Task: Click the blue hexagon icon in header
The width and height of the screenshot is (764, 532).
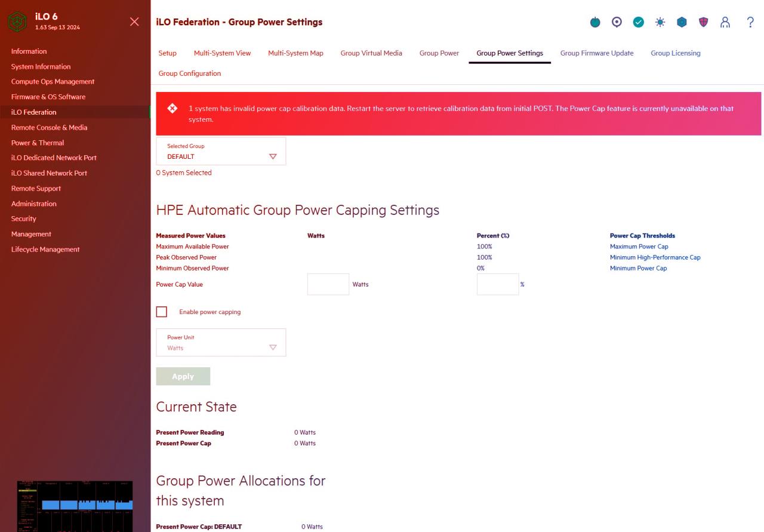Action: coord(682,22)
